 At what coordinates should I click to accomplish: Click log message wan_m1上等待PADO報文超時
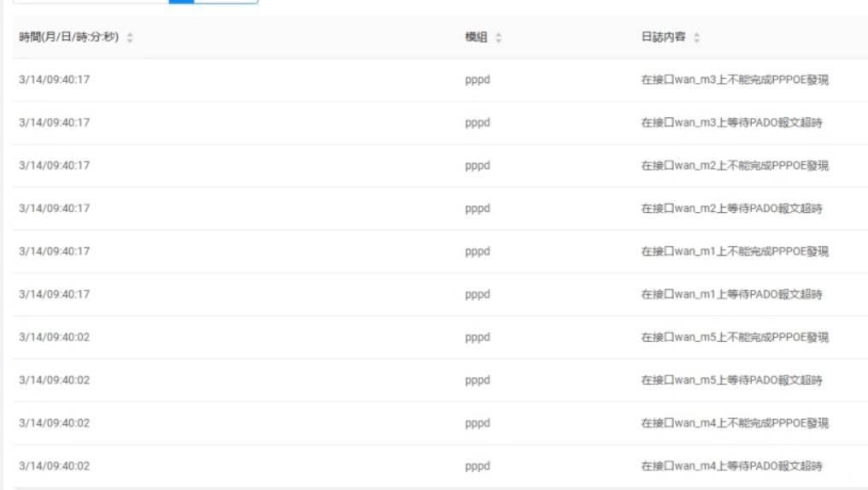pyautogui.click(x=731, y=294)
